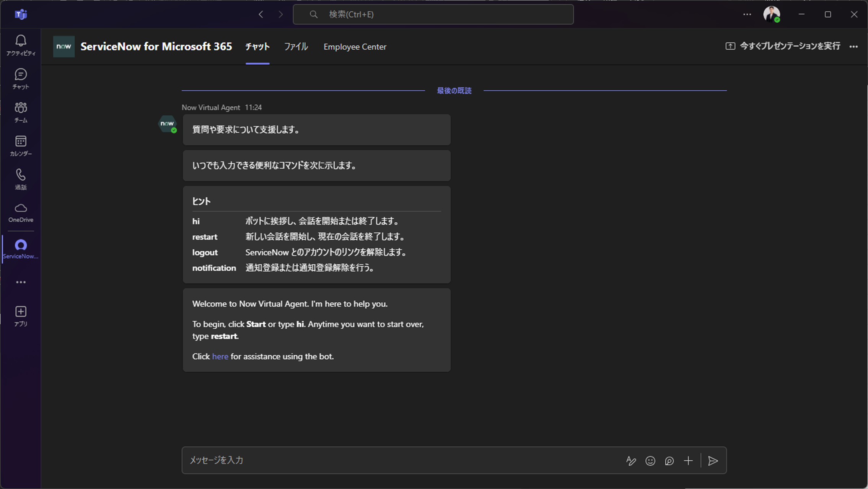This screenshot has width=868, height=489.
Task: Go to Teams section in sidebar
Action: 21,112
